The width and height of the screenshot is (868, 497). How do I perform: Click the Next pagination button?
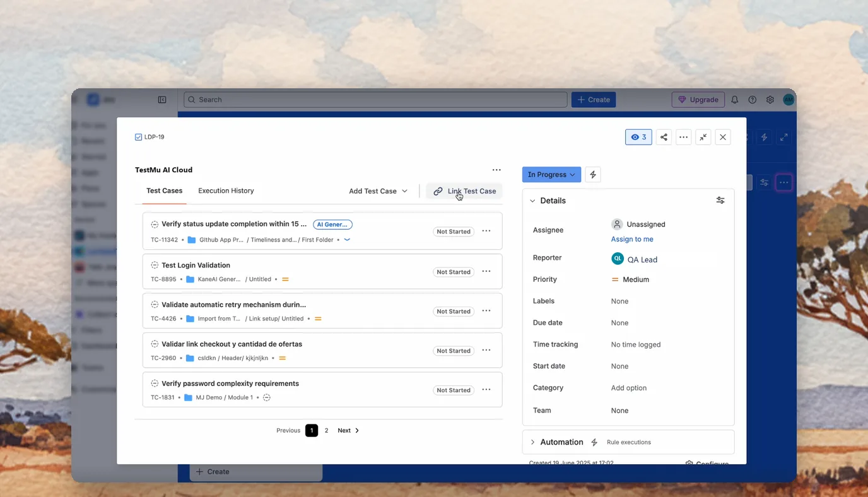tap(348, 430)
